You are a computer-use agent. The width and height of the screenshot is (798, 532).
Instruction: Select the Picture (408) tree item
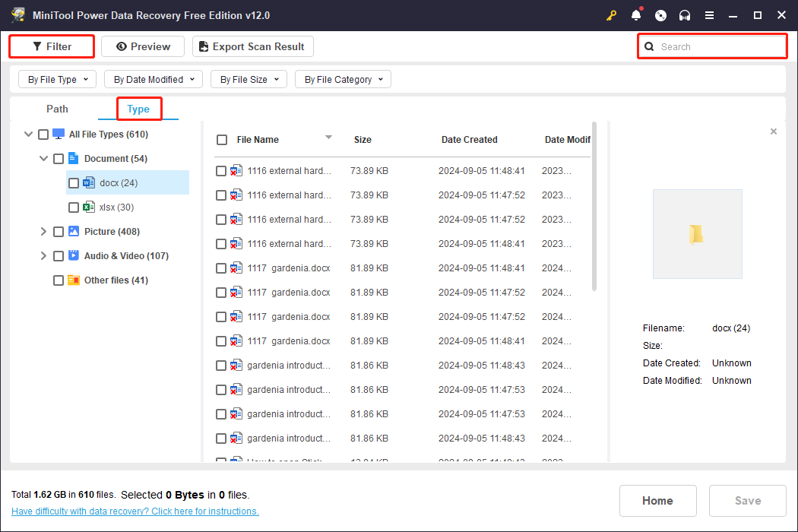112,232
